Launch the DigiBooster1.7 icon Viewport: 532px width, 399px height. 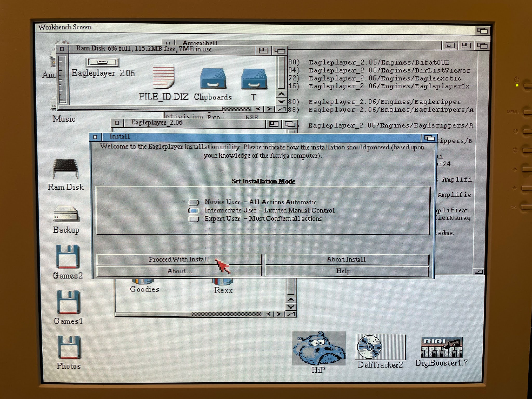441,351
